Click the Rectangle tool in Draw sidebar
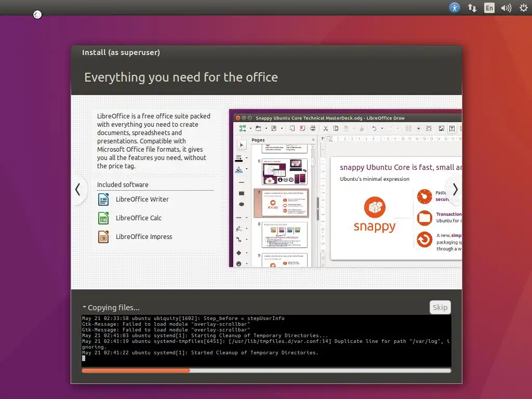Screen dimensions: 532x399 (x=241, y=193)
